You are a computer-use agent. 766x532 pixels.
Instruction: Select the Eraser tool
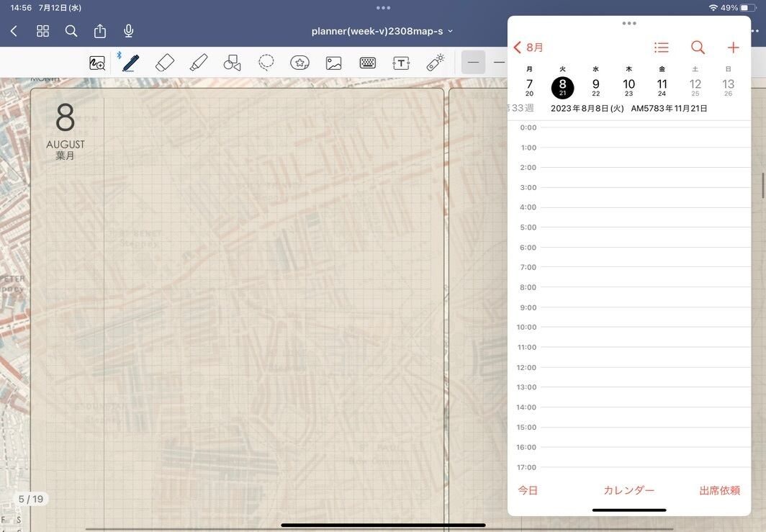(x=165, y=63)
